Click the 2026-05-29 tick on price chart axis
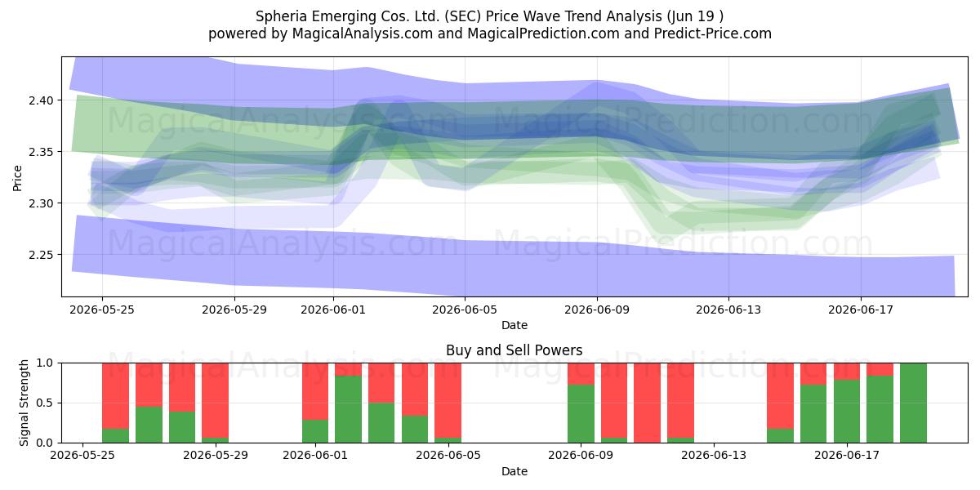 (x=234, y=310)
